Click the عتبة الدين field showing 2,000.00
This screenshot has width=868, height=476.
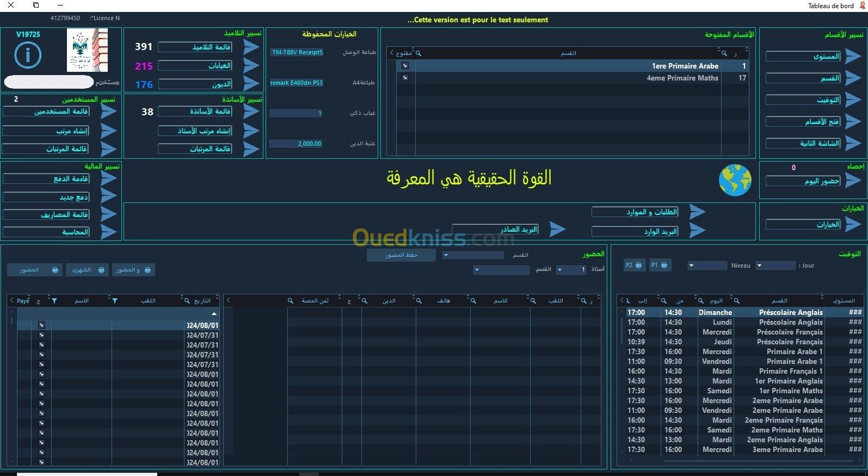[296, 144]
